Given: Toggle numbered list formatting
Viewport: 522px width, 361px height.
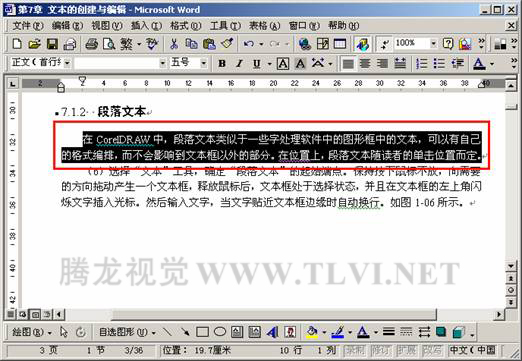Looking at the screenshot, I should (422, 63).
